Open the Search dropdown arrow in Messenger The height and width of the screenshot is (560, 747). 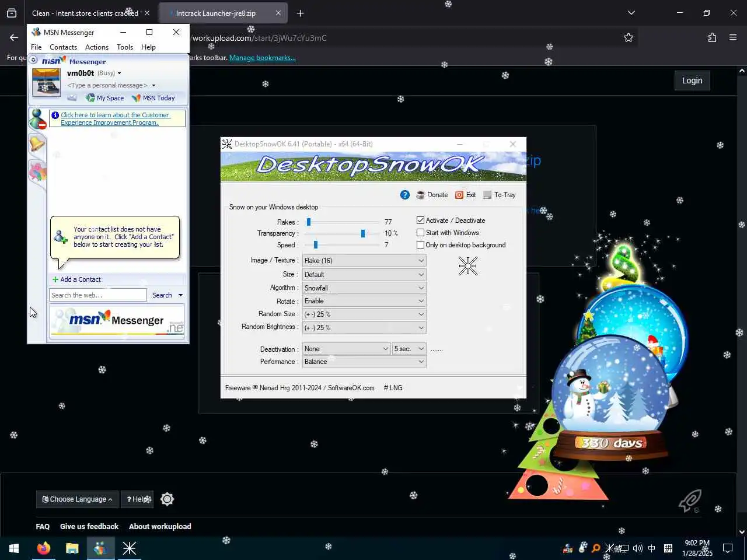click(180, 295)
